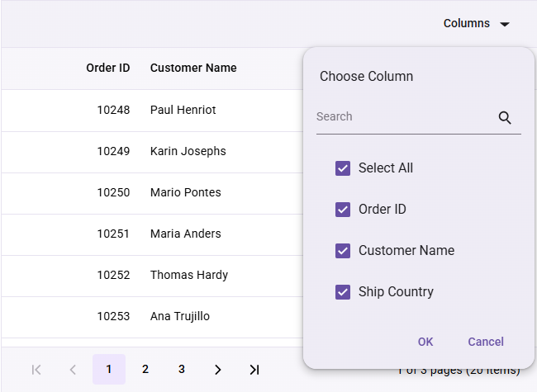Uncheck the Customer Name column checkbox
The height and width of the screenshot is (392, 537).
343,251
